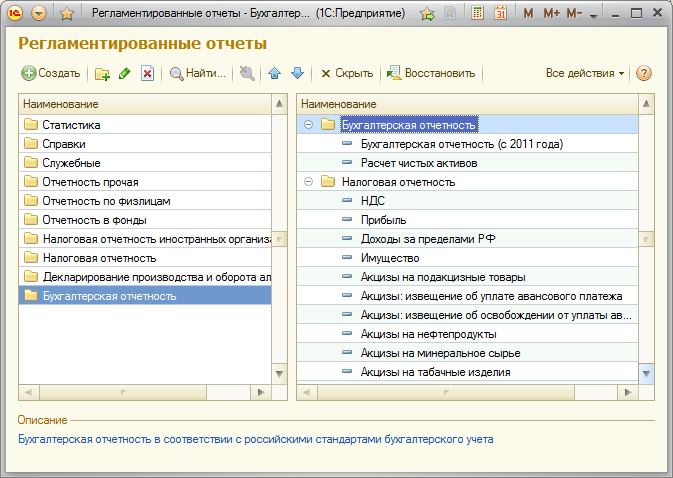
Task: Open the calculator icon in the title bar
Action: point(478,14)
